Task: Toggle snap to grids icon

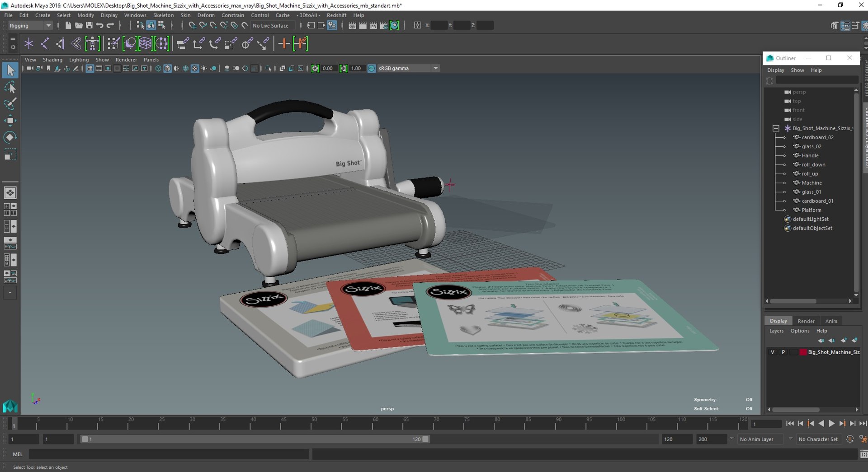Action: click(192, 25)
